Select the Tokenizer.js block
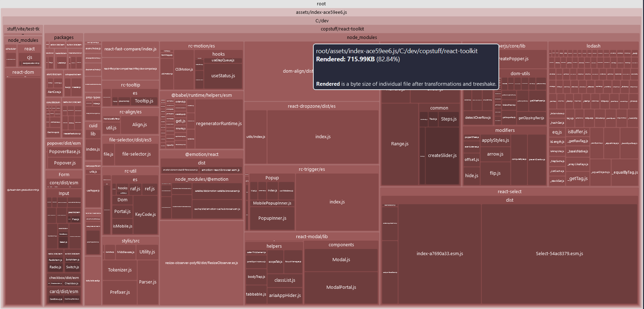Image resolution: width=644 pixels, height=309 pixels. point(120,270)
